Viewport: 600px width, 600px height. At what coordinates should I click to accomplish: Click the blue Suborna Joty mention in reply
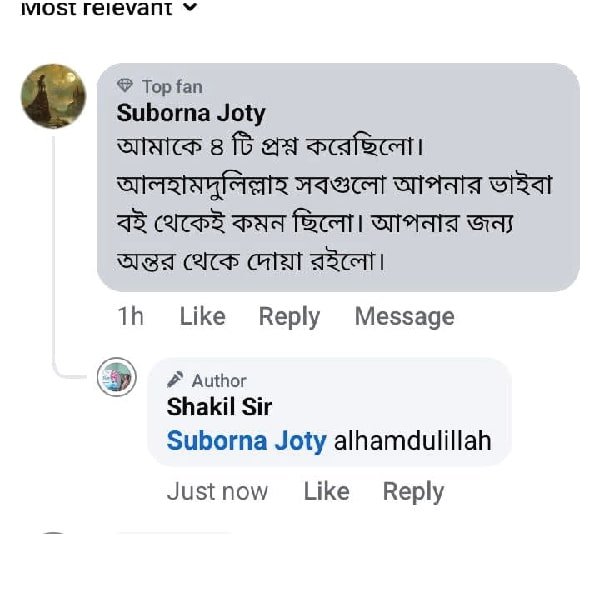coord(246,441)
